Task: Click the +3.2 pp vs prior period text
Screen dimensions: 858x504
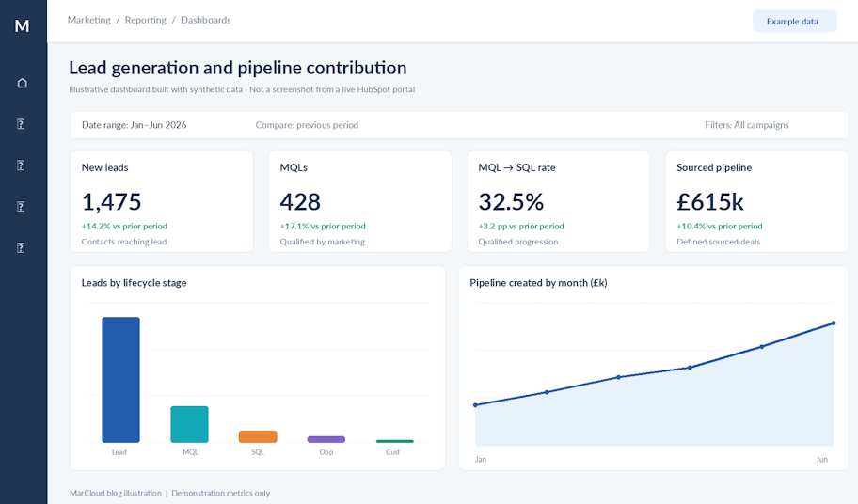Action: (521, 226)
